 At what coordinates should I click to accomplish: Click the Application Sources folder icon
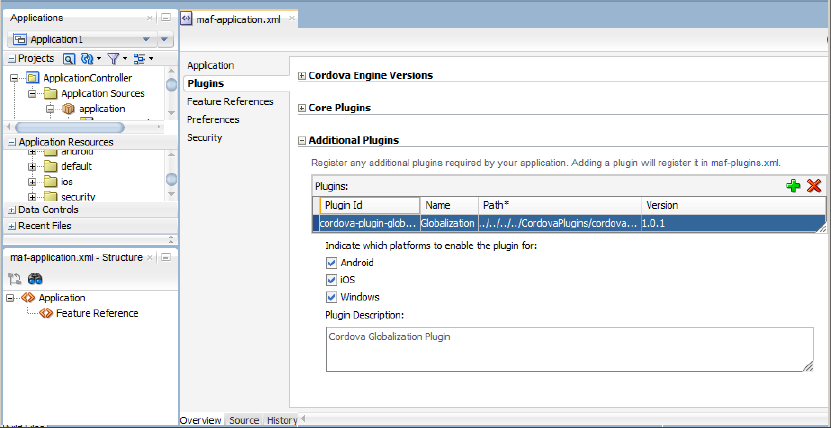[50, 94]
